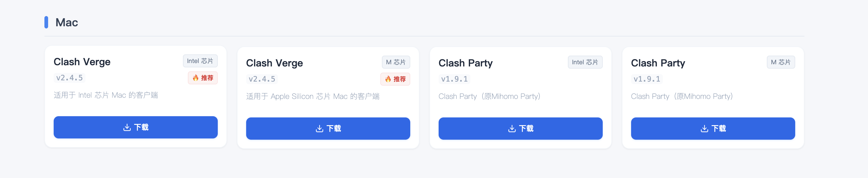The height and width of the screenshot is (178, 868).
Task: Click the v1.9.1 version label on Intel Clash Party
Action: pos(454,79)
